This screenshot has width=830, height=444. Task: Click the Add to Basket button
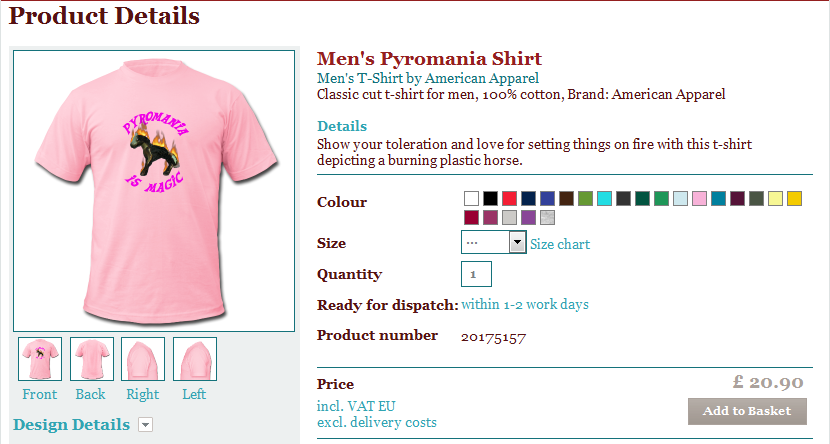pyautogui.click(x=746, y=411)
